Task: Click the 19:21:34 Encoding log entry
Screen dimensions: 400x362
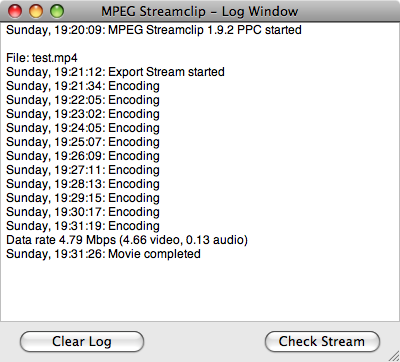Action: click(83, 86)
